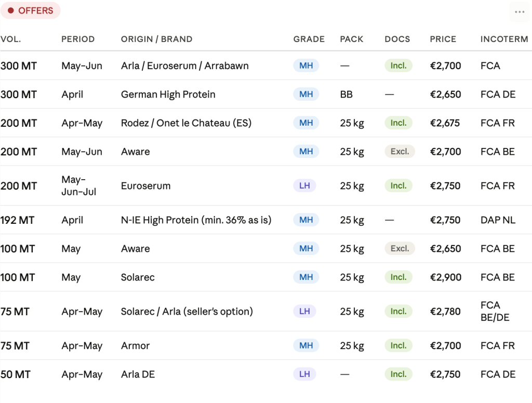Sort by the PERIOD column header
The image size is (532, 403).
(78, 39)
